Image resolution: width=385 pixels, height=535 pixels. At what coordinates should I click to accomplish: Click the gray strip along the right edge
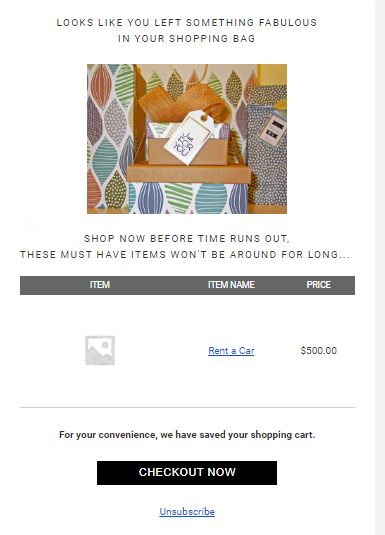point(380,268)
